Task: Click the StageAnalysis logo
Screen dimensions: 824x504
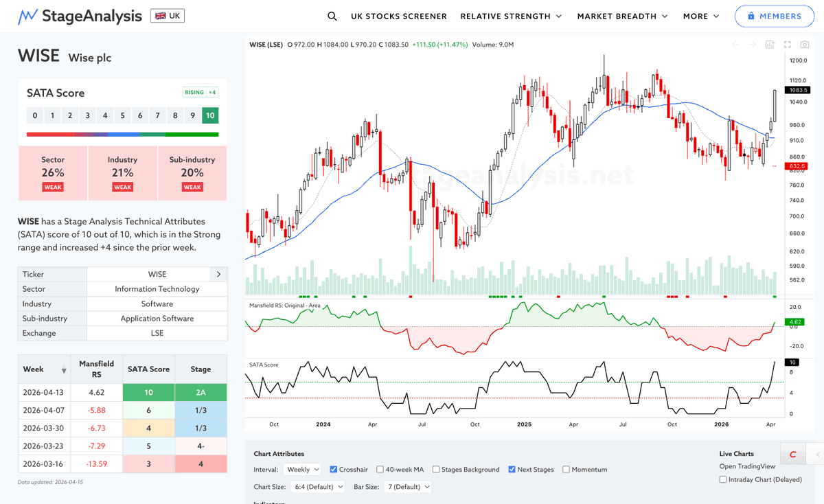Action: 80,16
